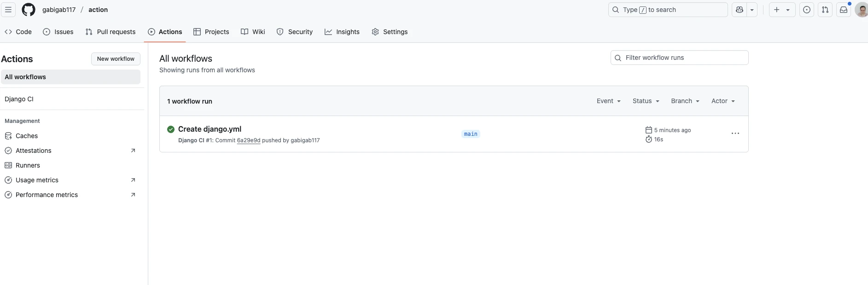
Task: Open commit 6a29e9d link
Action: click(x=248, y=140)
